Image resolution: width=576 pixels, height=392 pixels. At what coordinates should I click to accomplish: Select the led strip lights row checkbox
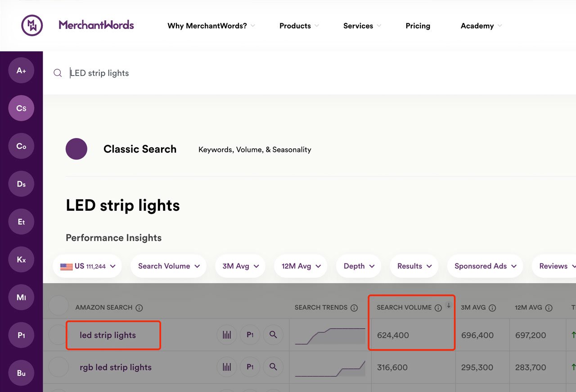pyautogui.click(x=58, y=335)
